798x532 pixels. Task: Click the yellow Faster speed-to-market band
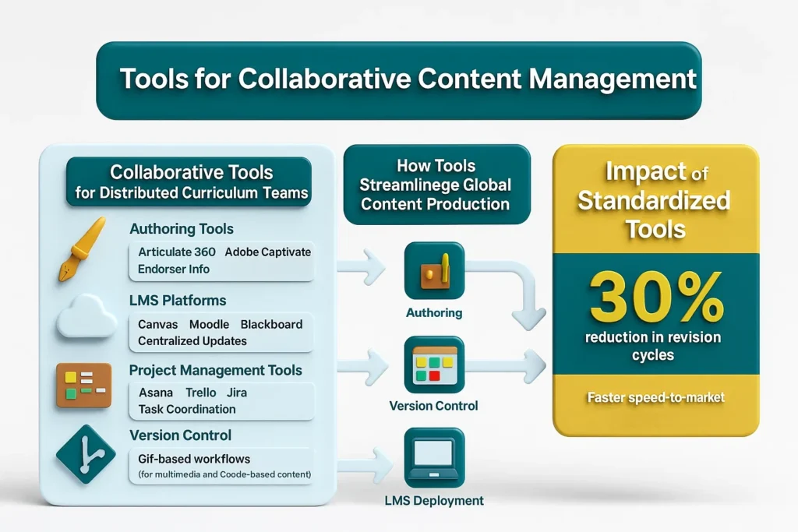[x=655, y=398]
